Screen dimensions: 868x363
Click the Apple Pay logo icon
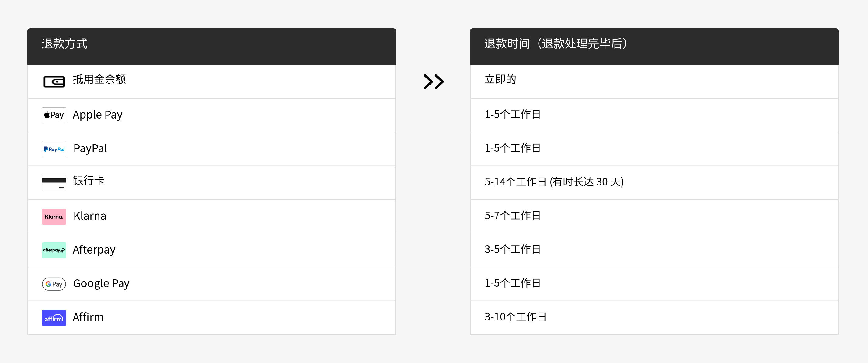coord(54,115)
